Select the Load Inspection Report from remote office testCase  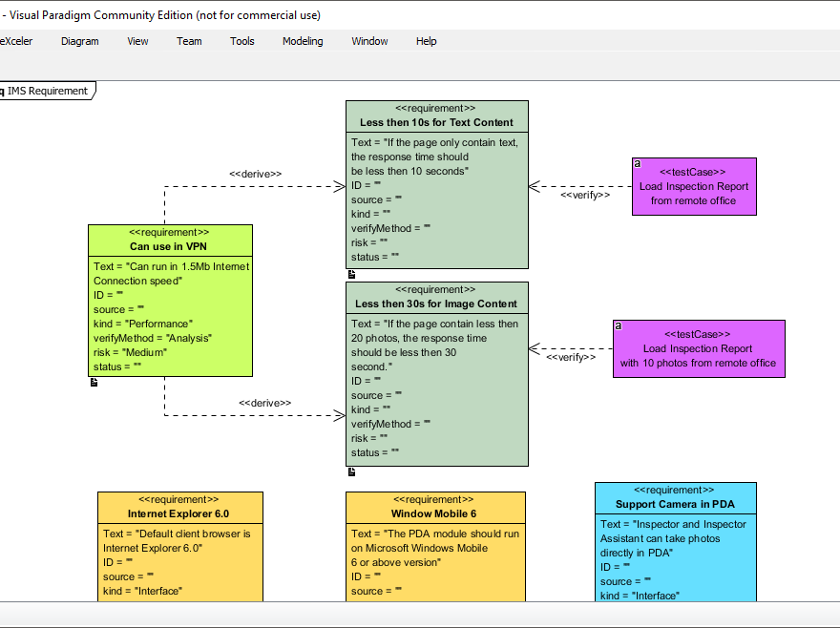(x=694, y=186)
